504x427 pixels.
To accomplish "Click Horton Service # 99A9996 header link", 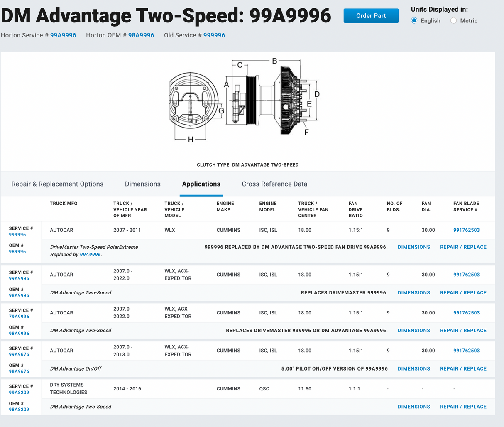I will point(63,35).
